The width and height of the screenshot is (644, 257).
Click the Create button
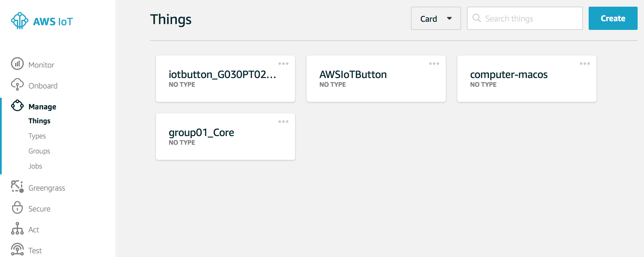pyautogui.click(x=613, y=18)
